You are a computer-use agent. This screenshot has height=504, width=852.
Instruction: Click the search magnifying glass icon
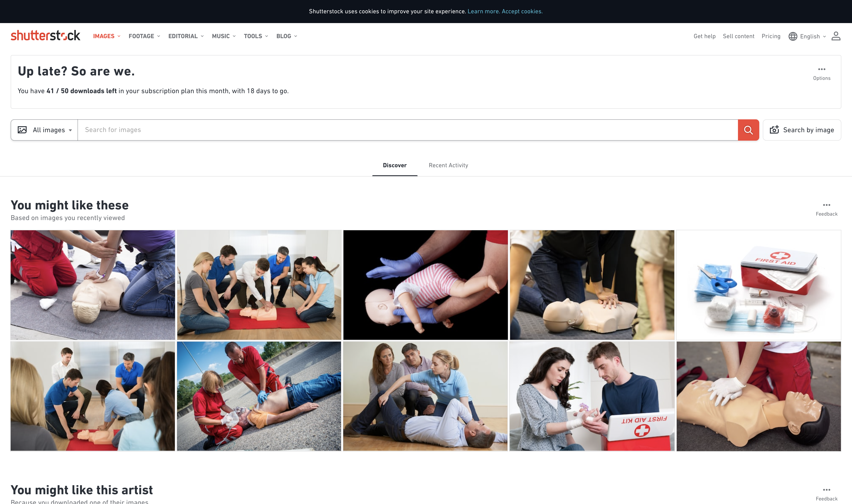748,130
